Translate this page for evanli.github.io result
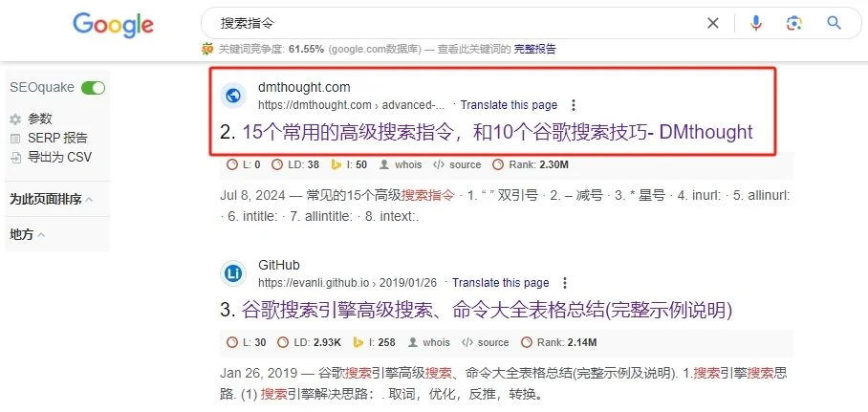Viewport: 868px width, 412px height. [x=500, y=283]
